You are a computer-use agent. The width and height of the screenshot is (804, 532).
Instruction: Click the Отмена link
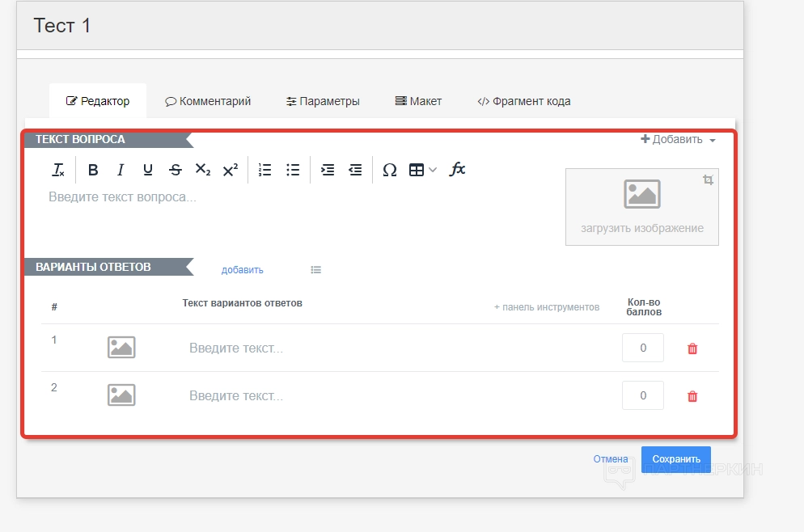[x=610, y=459]
